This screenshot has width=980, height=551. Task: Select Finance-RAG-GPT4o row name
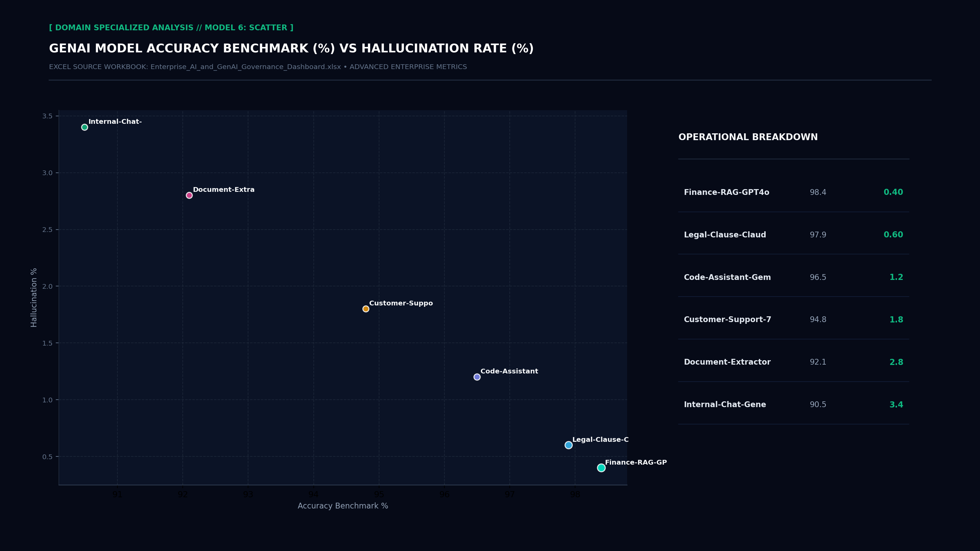click(726, 193)
